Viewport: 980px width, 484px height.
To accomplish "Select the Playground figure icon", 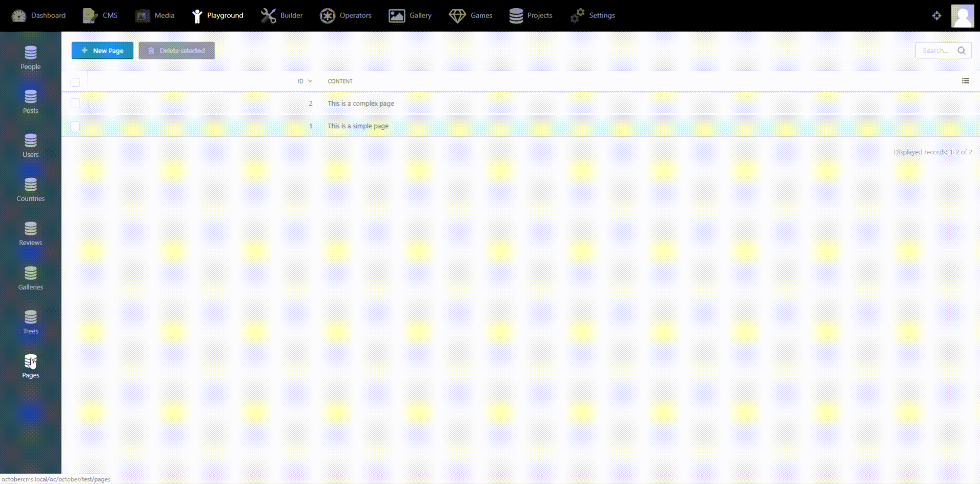I will [x=197, y=16].
